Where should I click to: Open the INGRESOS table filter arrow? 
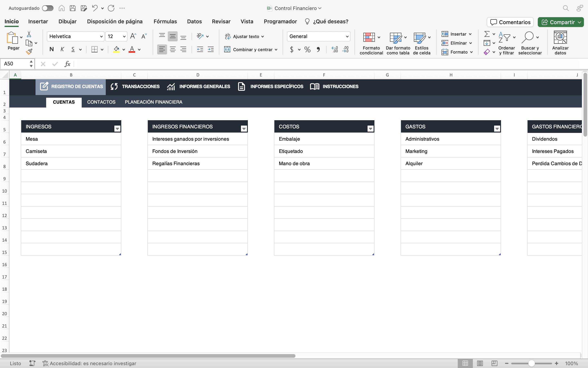pyautogui.click(x=117, y=129)
